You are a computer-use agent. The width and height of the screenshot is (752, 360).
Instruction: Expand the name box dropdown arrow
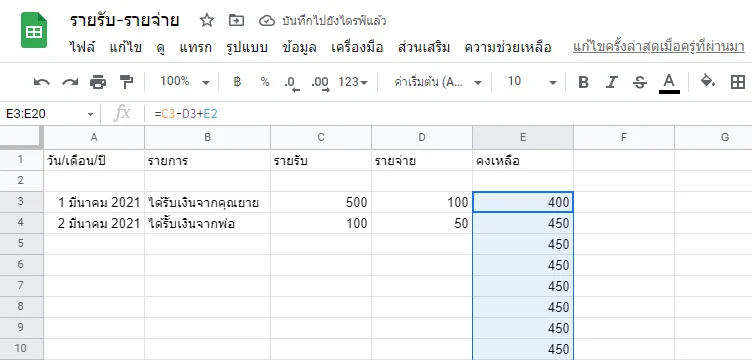tap(90, 114)
